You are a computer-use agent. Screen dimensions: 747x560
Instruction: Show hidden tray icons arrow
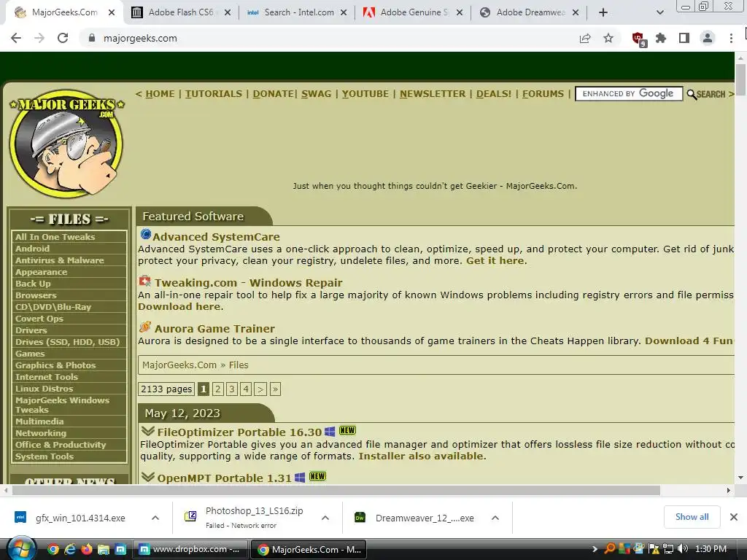click(x=595, y=549)
